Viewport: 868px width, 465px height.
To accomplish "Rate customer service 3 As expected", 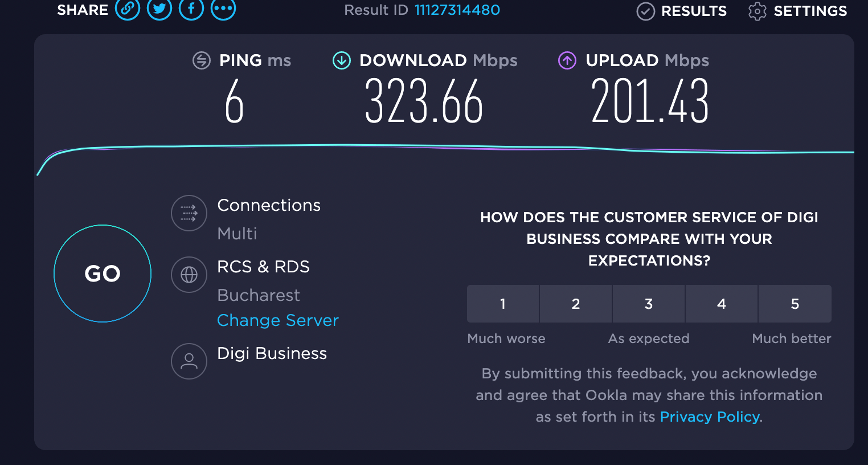I will pyautogui.click(x=649, y=304).
